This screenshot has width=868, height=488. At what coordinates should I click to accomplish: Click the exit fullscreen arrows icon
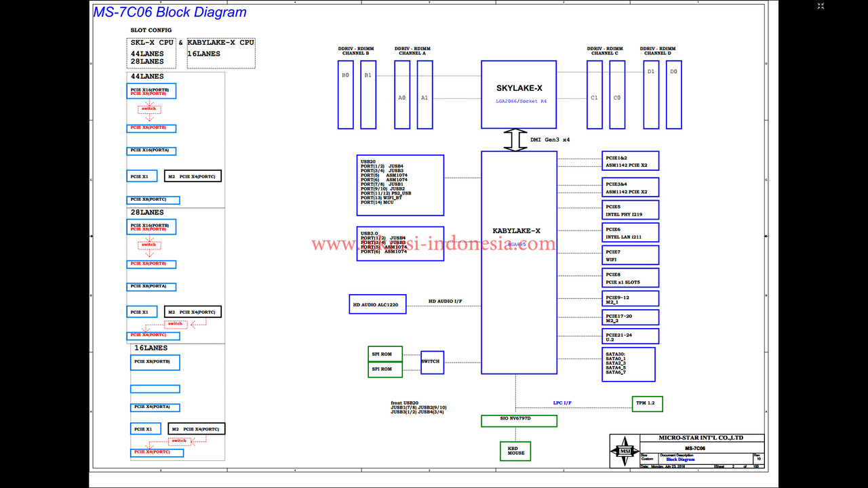(x=821, y=6)
